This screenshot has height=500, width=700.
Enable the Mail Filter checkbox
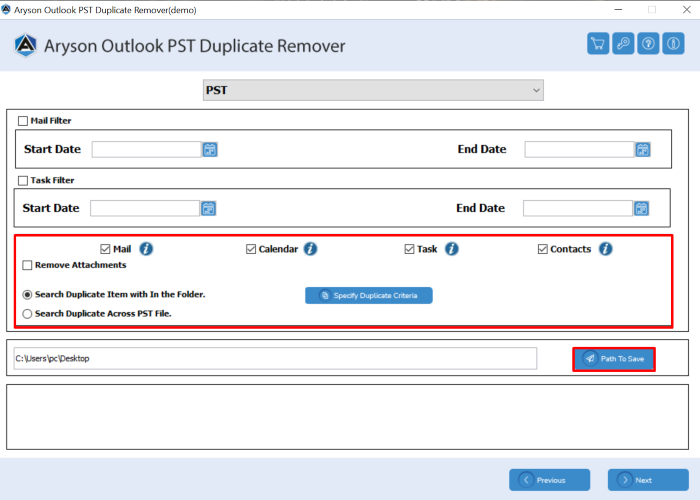(23, 121)
